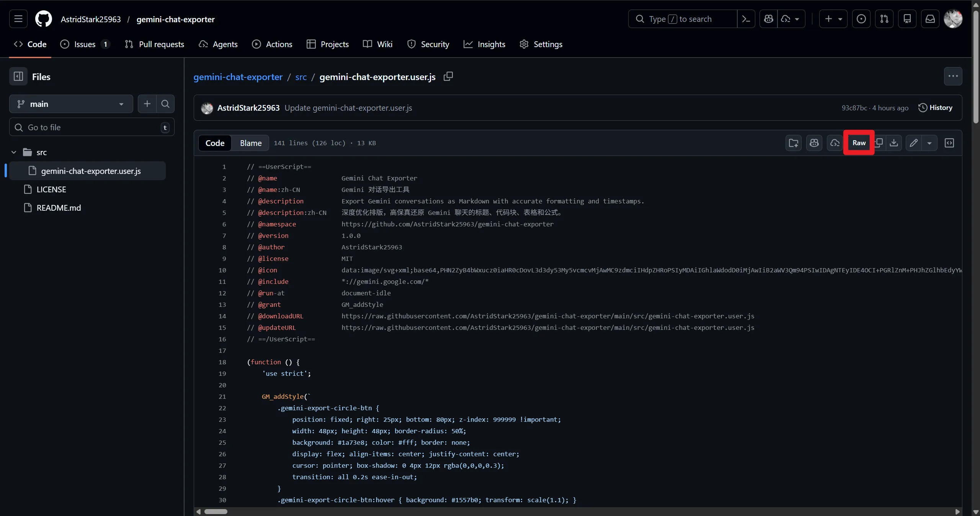Click the pencil edit file icon
980x516 pixels.
coord(914,143)
